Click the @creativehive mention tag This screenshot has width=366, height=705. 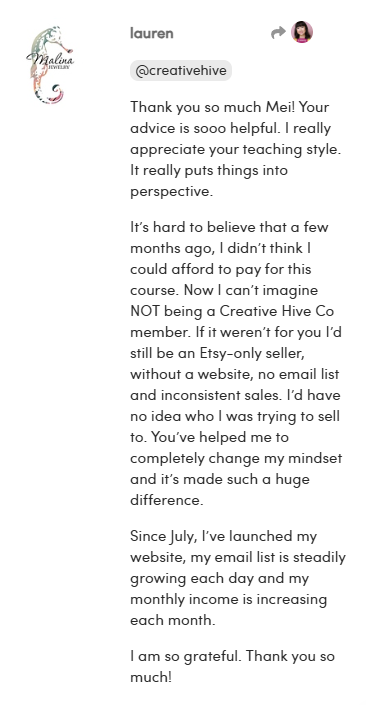[x=181, y=71]
